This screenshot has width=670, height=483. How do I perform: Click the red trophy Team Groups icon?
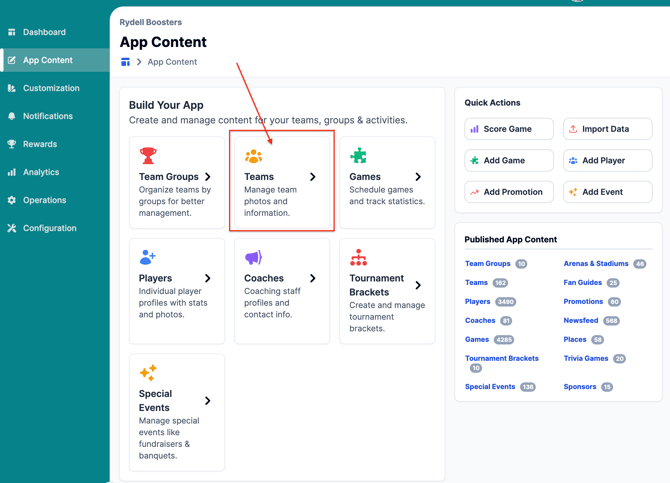click(148, 156)
